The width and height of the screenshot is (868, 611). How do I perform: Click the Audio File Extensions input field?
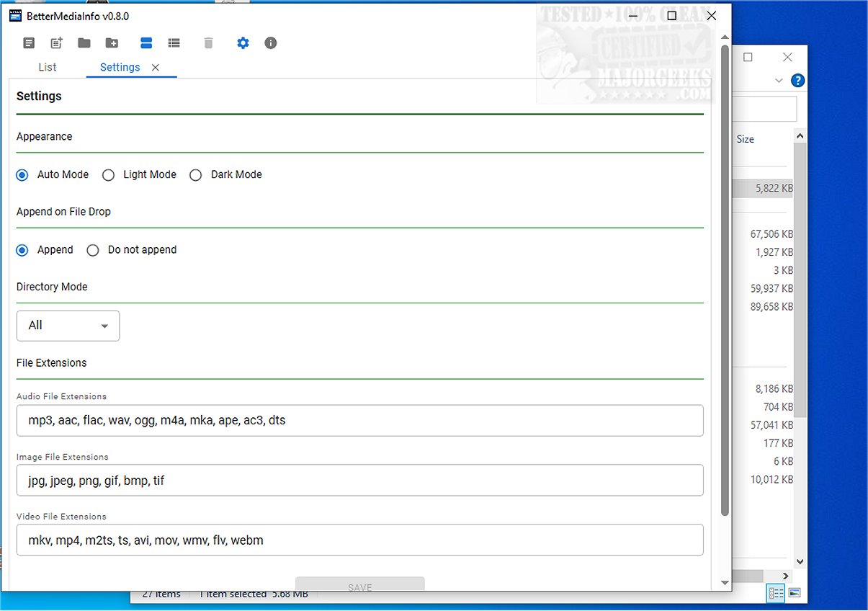[x=359, y=420]
